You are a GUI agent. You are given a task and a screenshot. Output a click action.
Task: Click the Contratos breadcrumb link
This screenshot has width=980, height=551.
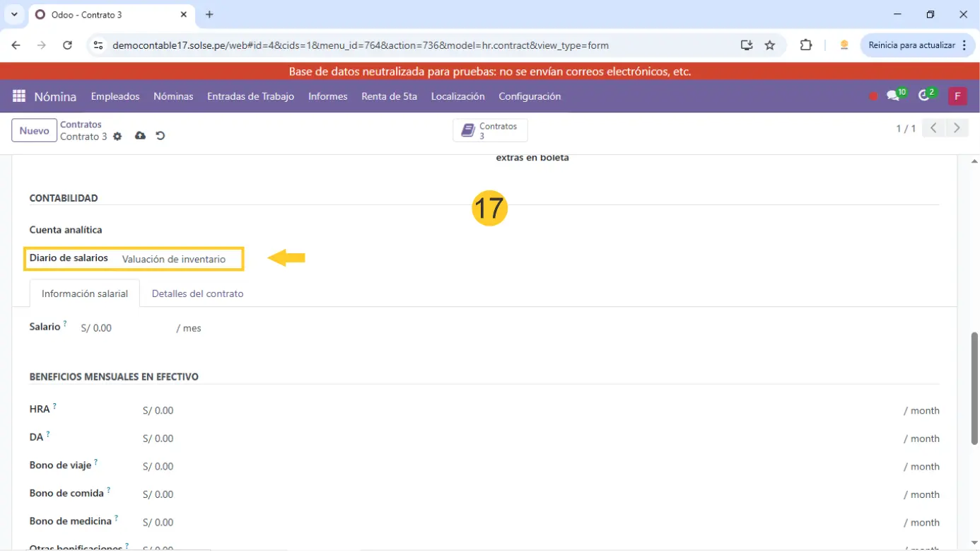tap(81, 124)
